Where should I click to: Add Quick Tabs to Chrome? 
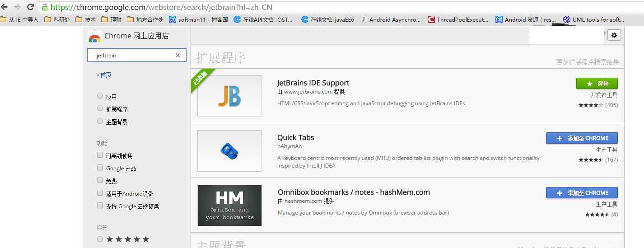(x=582, y=138)
